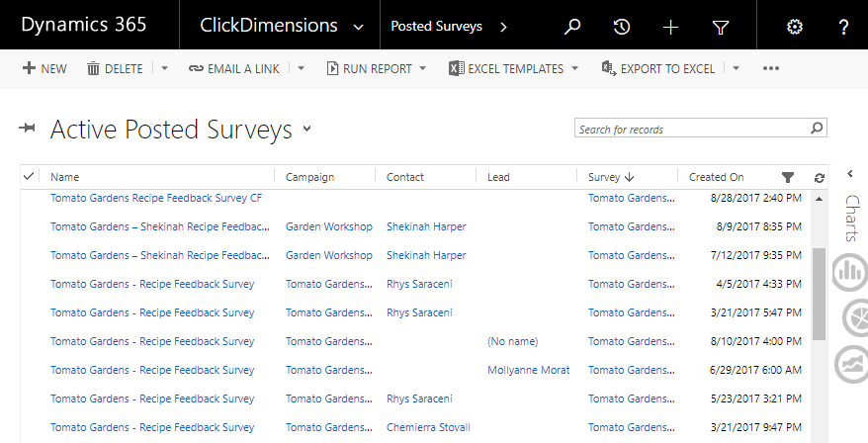Select the 8/10/2017 4:00 PM date cell
This screenshot has height=443, width=868.
755,341
